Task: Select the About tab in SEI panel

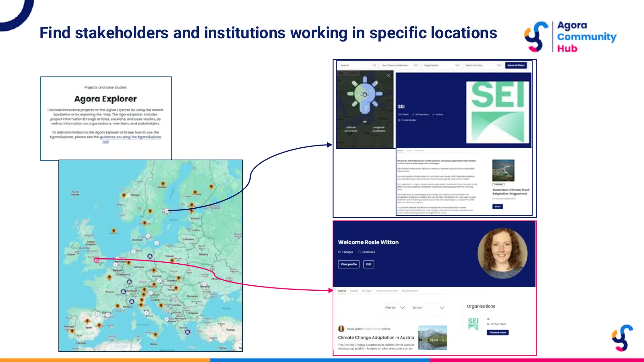Action: (x=400, y=151)
